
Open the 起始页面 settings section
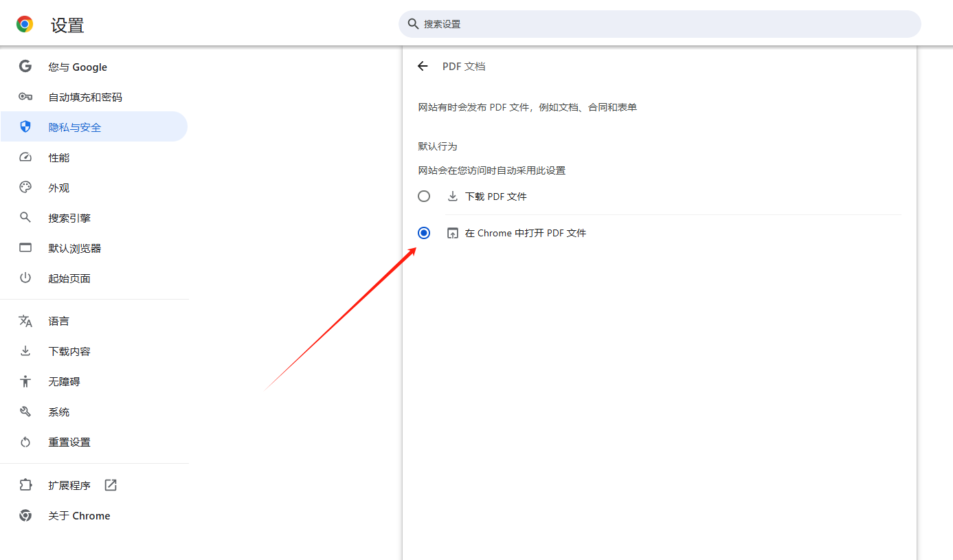coord(94,278)
